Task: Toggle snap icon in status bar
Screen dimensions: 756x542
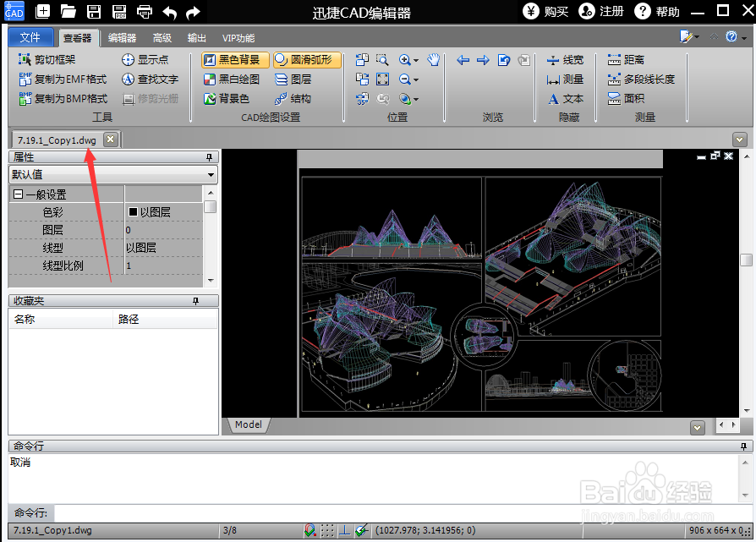Action: [310, 531]
